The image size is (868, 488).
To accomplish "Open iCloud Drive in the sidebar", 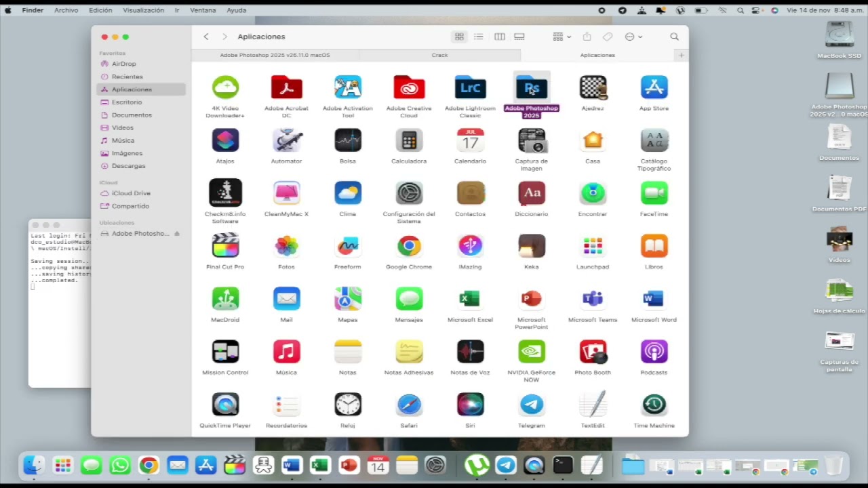I will (x=141, y=193).
